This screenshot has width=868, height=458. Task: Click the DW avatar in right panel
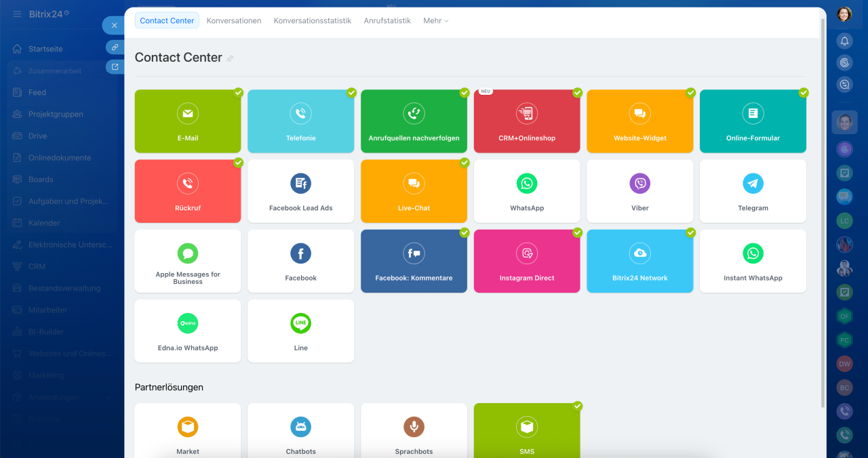pos(844,364)
